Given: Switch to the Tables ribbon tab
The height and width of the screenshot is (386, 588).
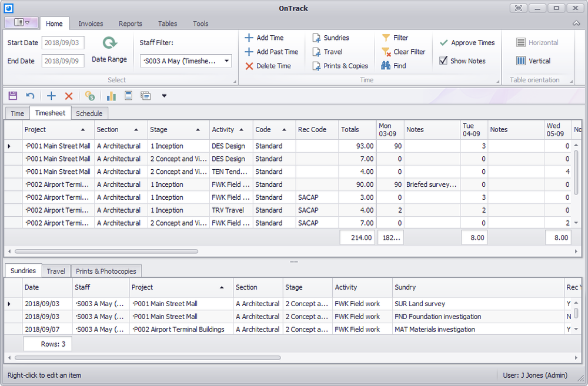Looking at the screenshot, I should [167, 24].
